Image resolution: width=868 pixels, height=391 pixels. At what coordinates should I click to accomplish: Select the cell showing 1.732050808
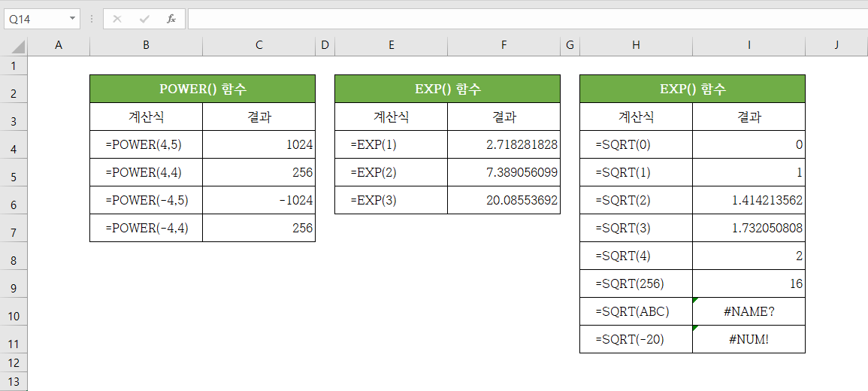coord(749,228)
